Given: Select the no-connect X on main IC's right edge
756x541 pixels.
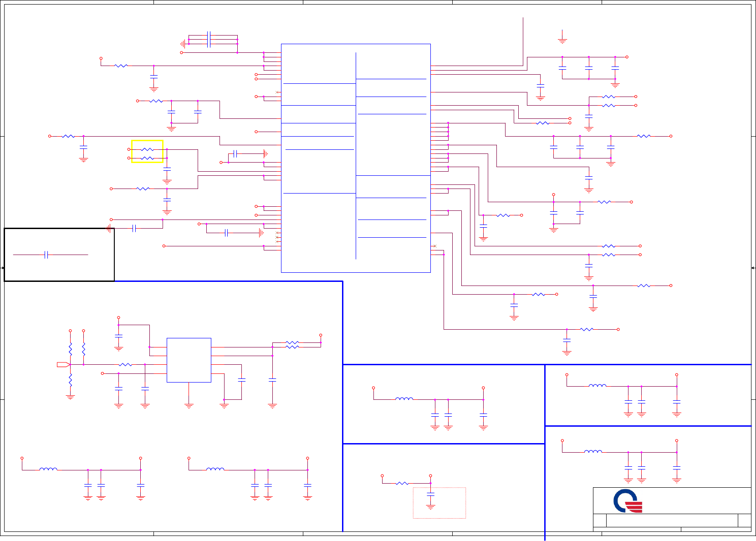Looking at the screenshot, I should (x=434, y=246).
